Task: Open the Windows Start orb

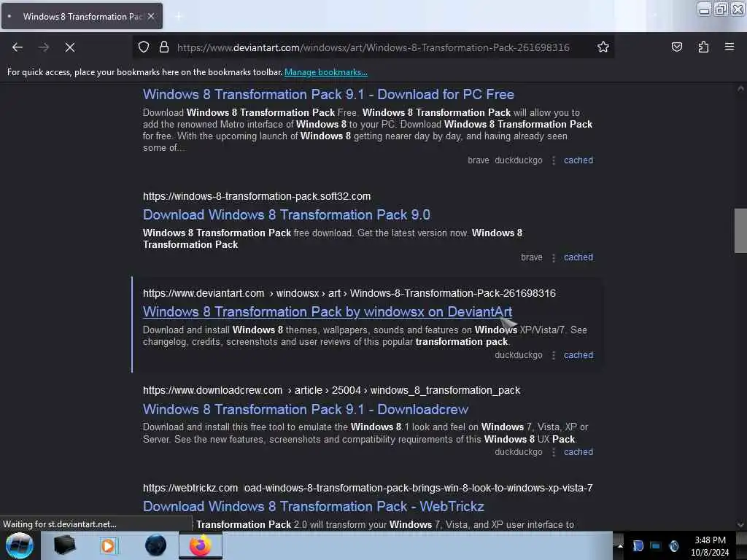Action: tap(19, 545)
